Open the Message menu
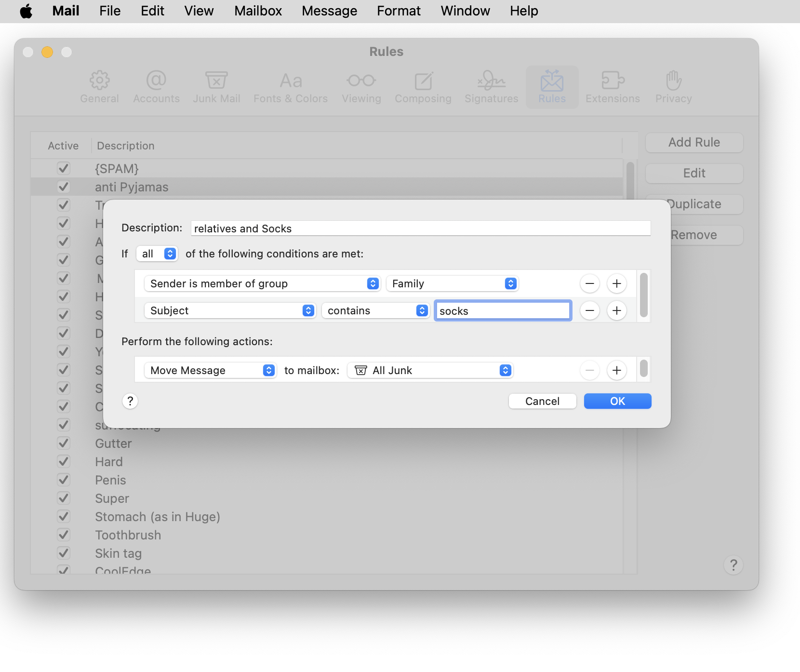The width and height of the screenshot is (800, 672). [329, 11]
